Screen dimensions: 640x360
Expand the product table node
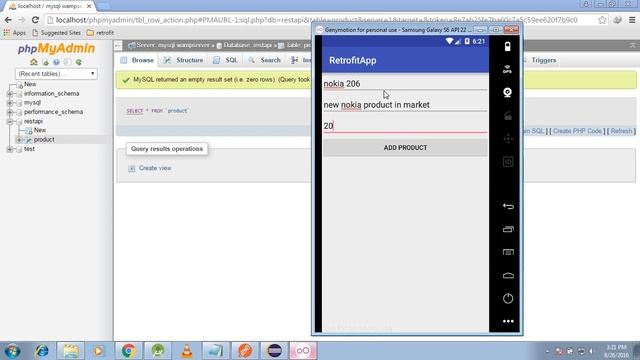19,140
